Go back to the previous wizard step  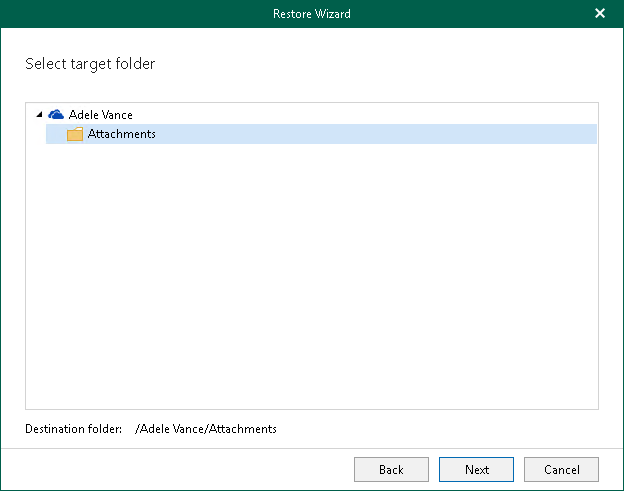pos(391,469)
